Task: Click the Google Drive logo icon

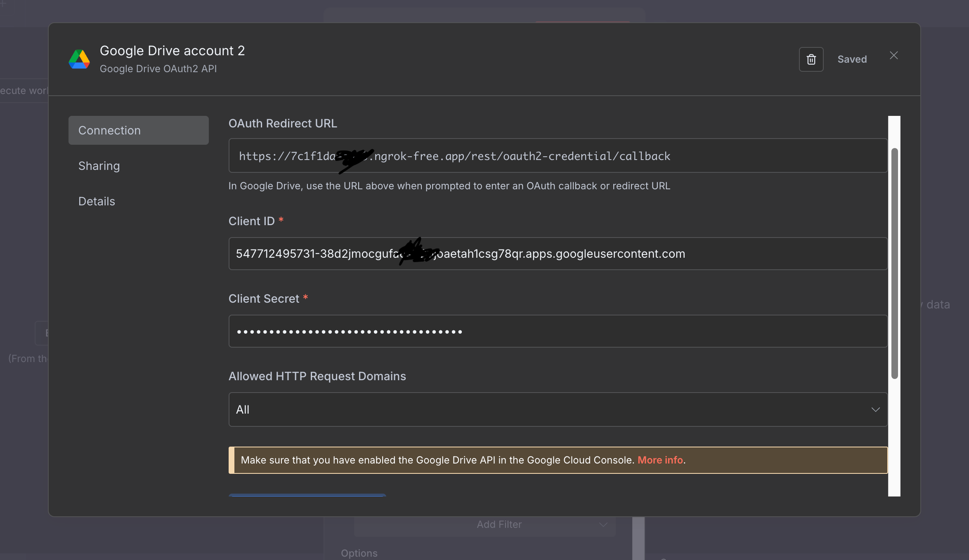Action: pos(79,59)
